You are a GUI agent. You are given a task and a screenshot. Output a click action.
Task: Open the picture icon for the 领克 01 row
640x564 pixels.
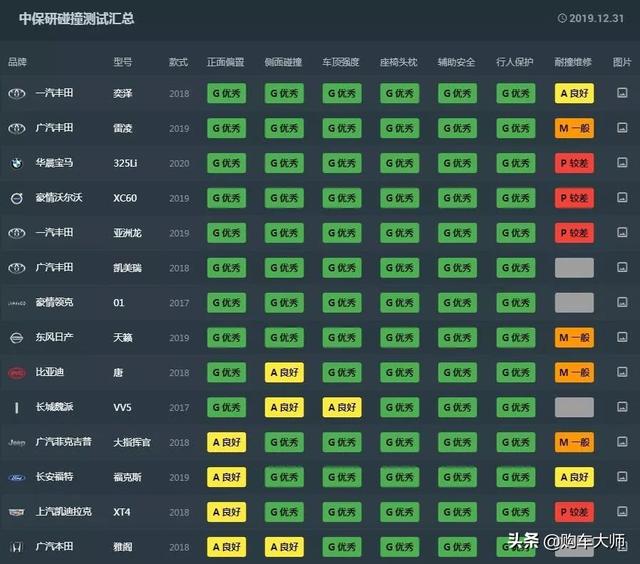point(622,302)
